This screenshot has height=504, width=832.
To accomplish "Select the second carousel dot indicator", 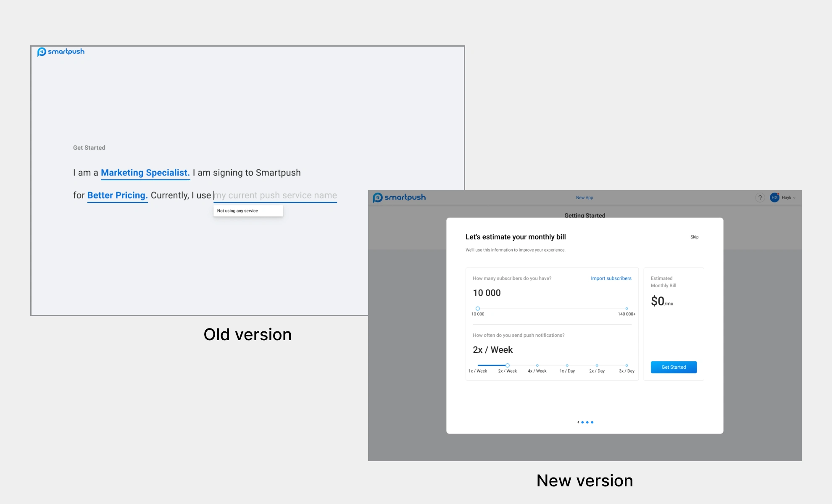I will 587,422.
